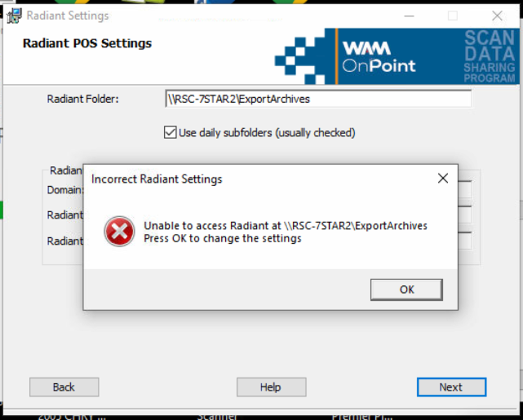
Task: Click the Scan Data Sharing Program banner text
Action: [489, 56]
